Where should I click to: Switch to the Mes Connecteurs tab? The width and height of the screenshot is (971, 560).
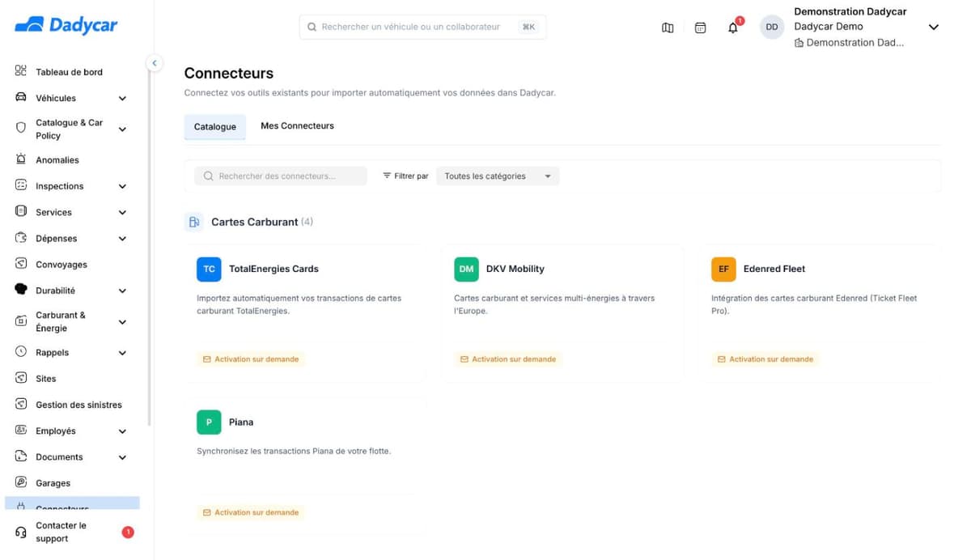click(297, 125)
